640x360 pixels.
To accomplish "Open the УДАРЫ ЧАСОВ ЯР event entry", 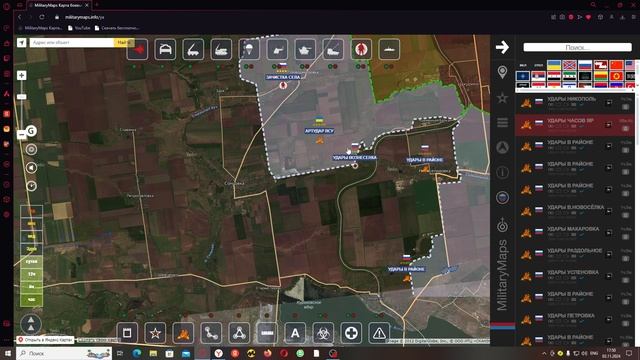I will (x=575, y=124).
